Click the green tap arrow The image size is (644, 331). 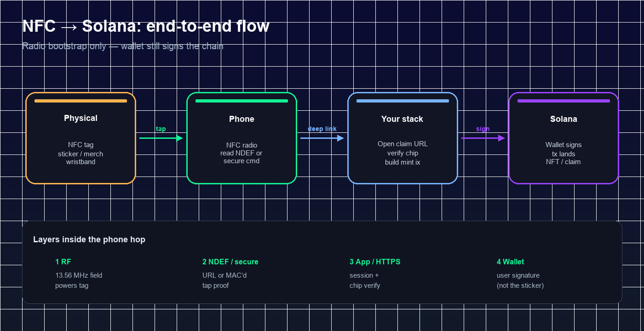[161, 138]
